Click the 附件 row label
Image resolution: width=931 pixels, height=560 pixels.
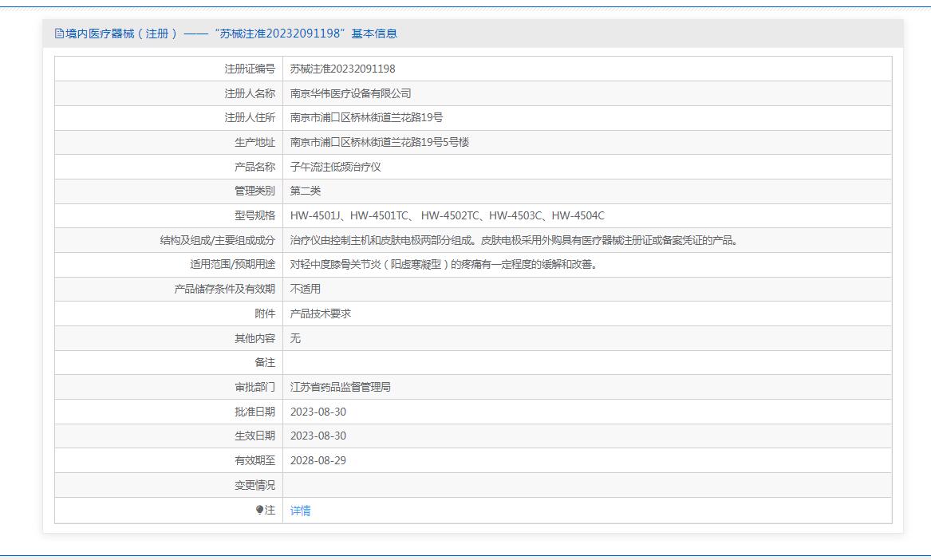click(x=265, y=314)
